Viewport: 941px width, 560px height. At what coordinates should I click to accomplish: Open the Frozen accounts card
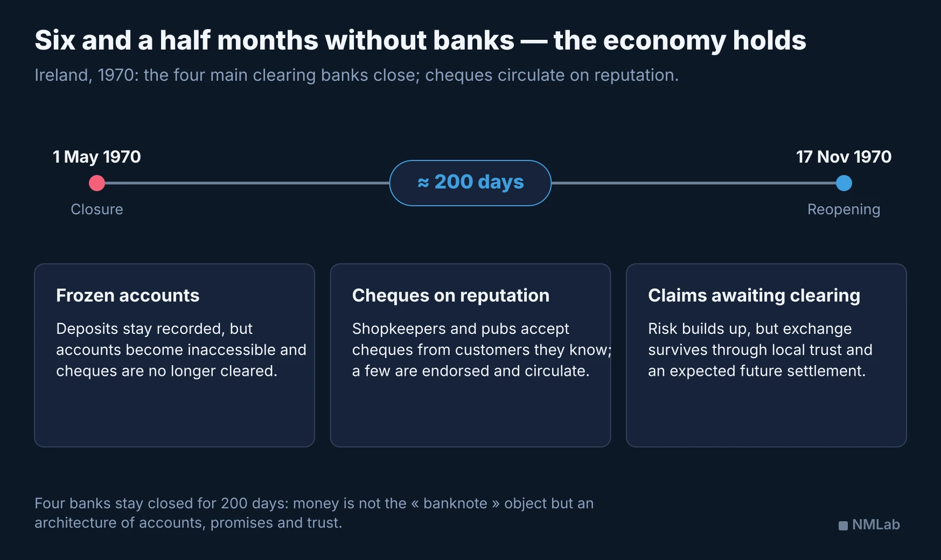(x=175, y=355)
